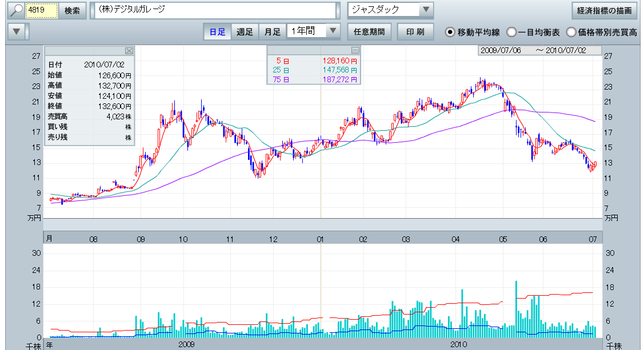
Task: Switch to the 日足 daily chart tab
Action: [x=217, y=32]
